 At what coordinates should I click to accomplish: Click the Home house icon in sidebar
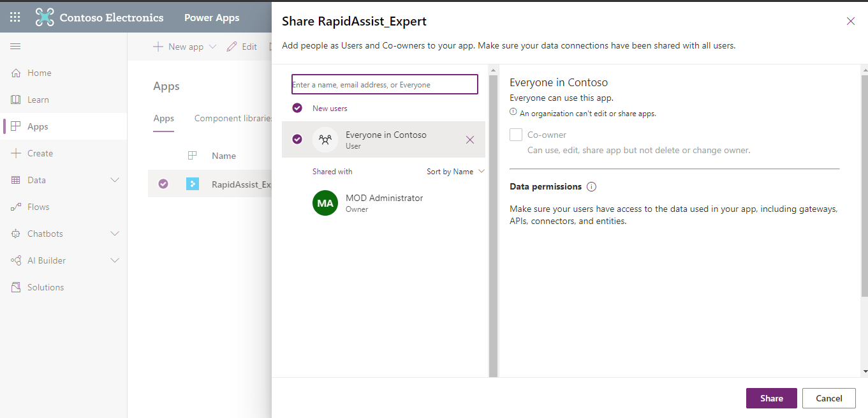[x=16, y=73]
